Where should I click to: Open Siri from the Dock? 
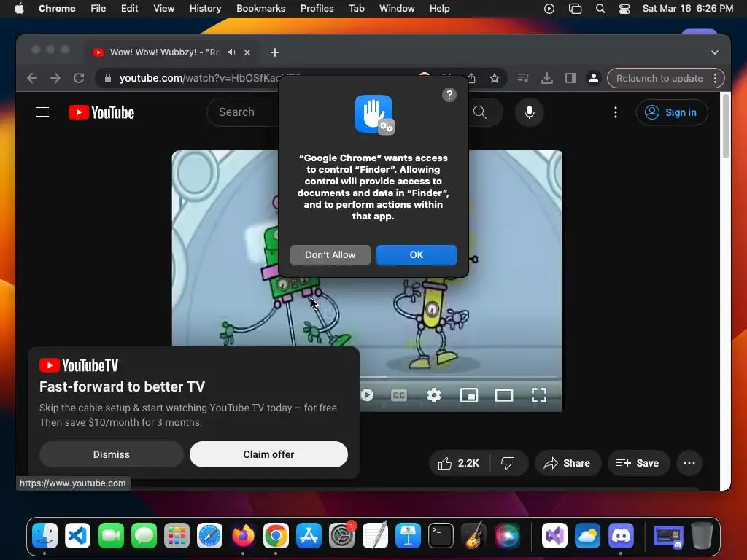(x=507, y=536)
